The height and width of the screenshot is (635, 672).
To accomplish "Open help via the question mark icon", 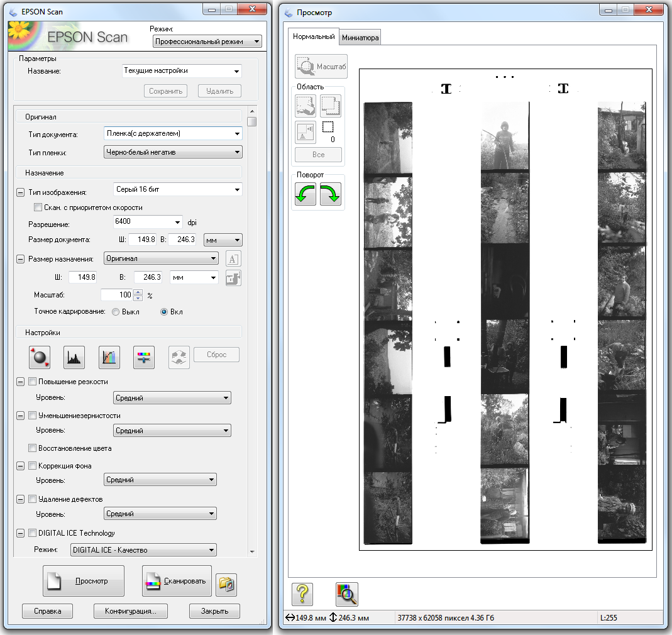I will click(302, 594).
